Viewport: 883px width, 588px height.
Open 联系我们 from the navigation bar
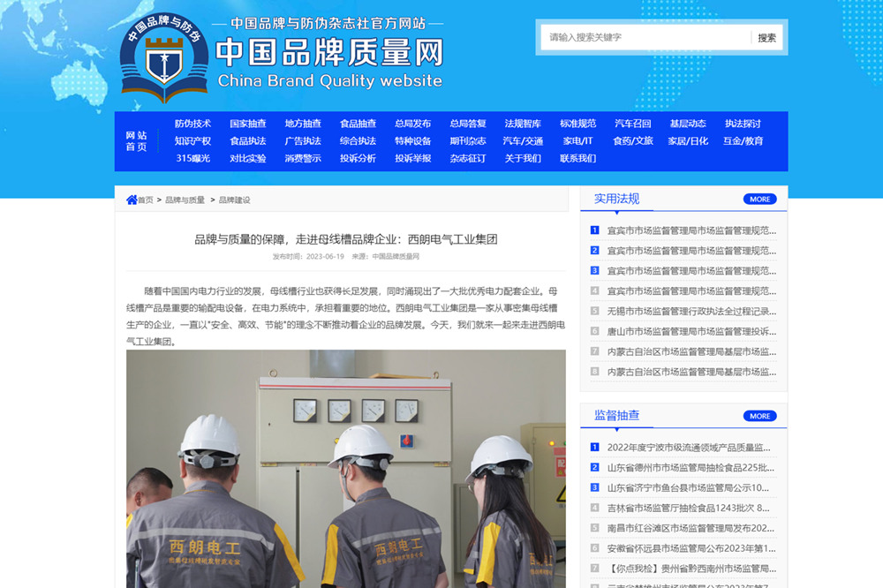[x=577, y=159]
